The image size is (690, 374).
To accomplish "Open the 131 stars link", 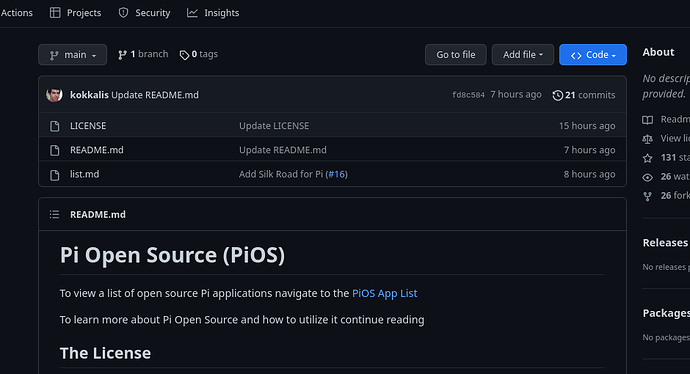I will tap(675, 158).
